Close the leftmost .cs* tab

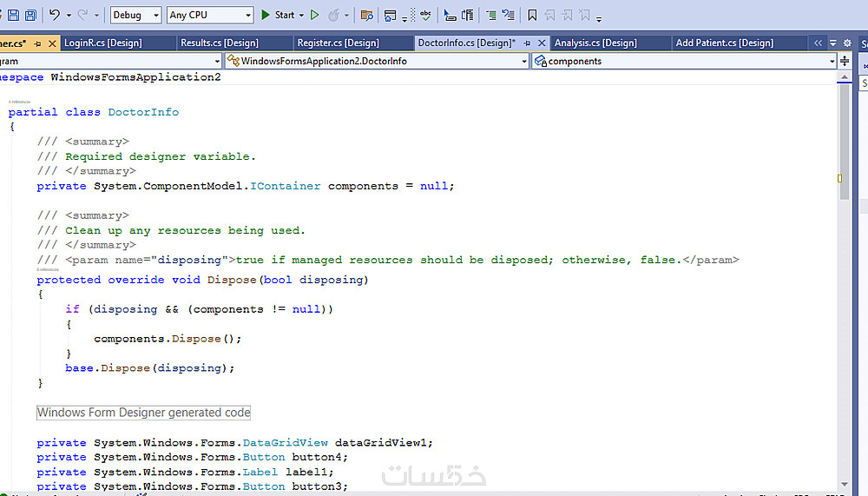(x=52, y=43)
